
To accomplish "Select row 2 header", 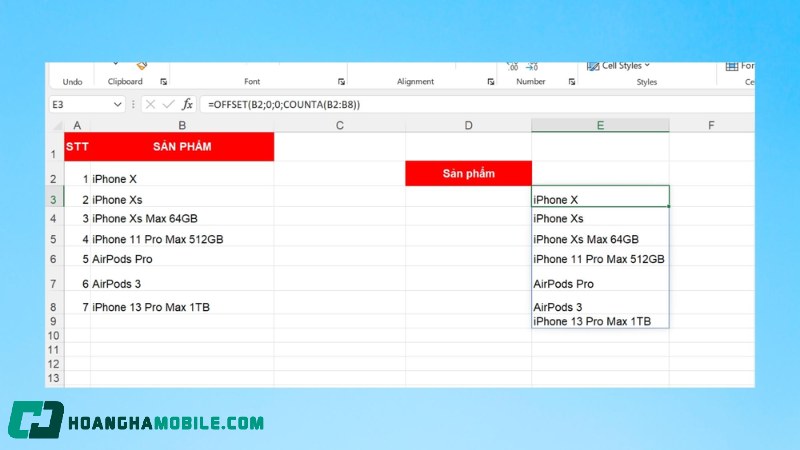I will point(54,174).
